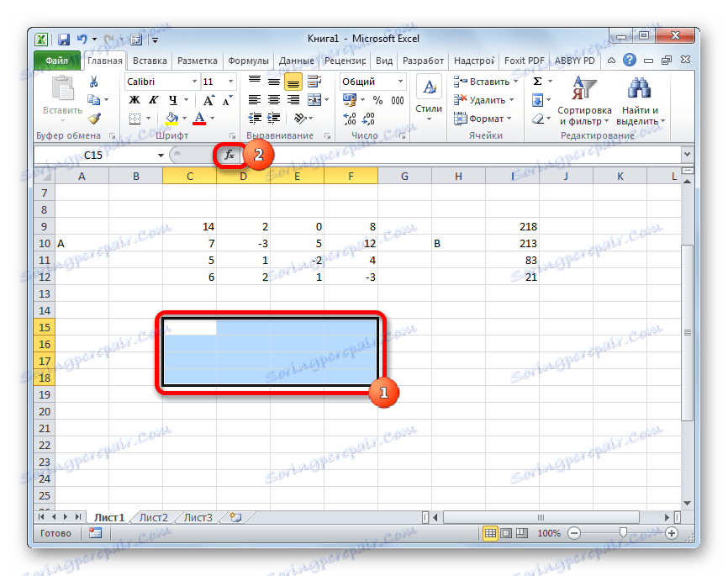728x576 pixels.
Task: Toggle bottom vertical alignment highlighted button
Action: tap(293, 82)
